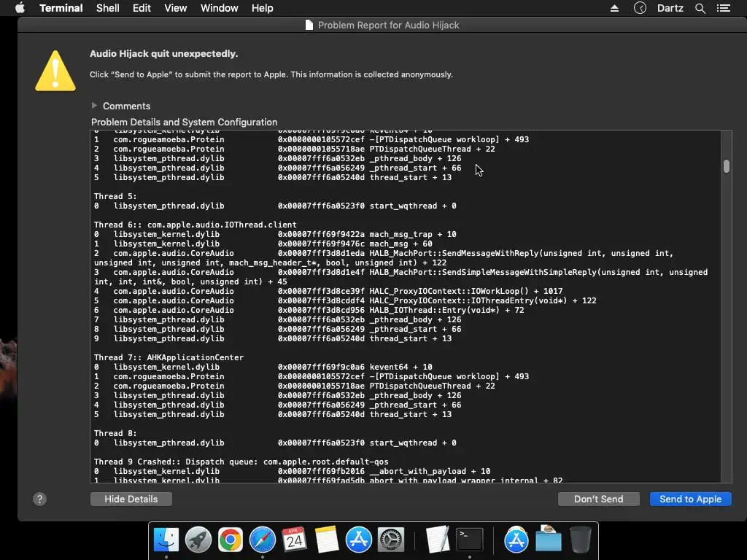Viewport: 747px width, 560px height.
Task: Open Spotlight search magnifier
Action: [700, 8]
